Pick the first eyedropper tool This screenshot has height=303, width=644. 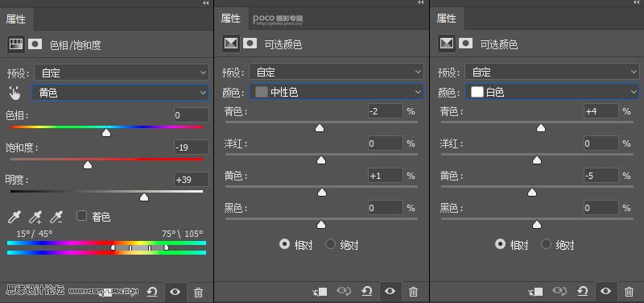14,216
